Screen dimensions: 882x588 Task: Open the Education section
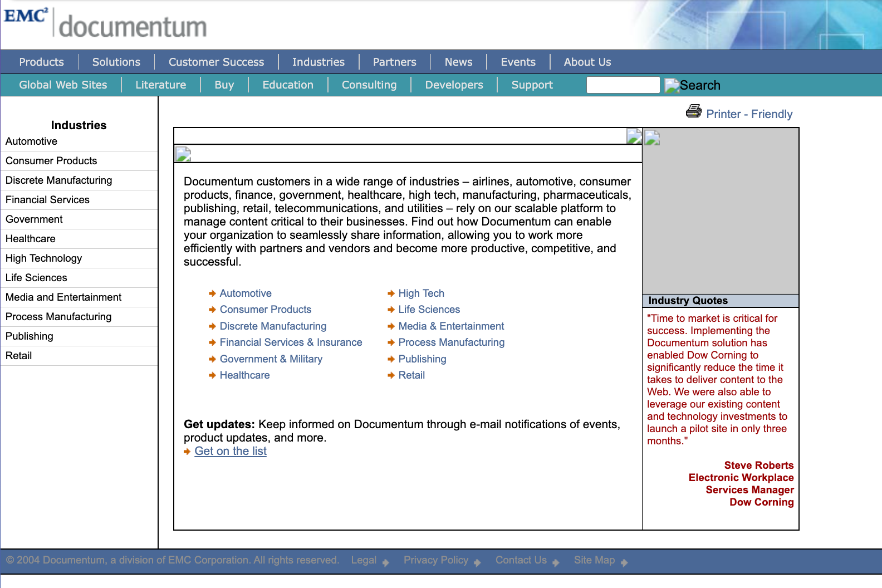(x=288, y=85)
